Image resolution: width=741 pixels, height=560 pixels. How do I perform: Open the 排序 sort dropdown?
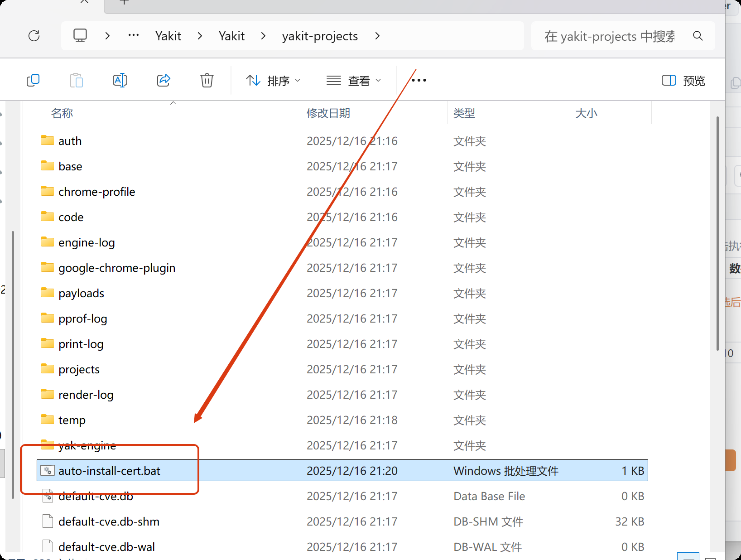click(273, 81)
